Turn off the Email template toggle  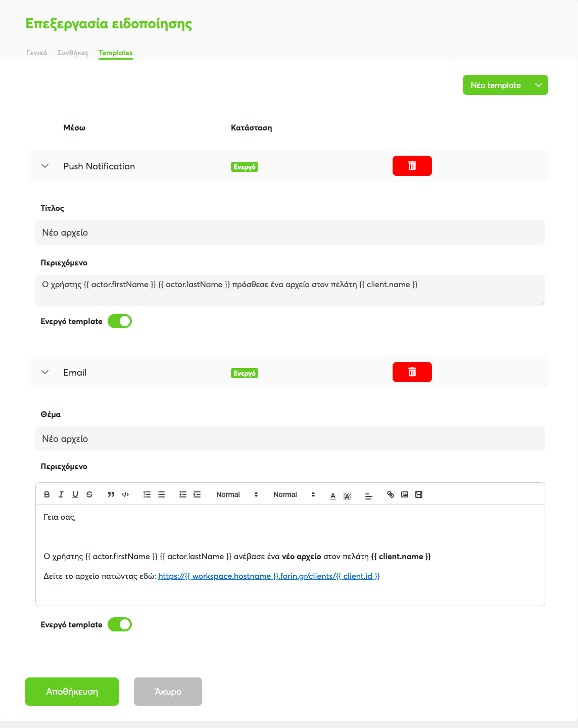(x=120, y=624)
